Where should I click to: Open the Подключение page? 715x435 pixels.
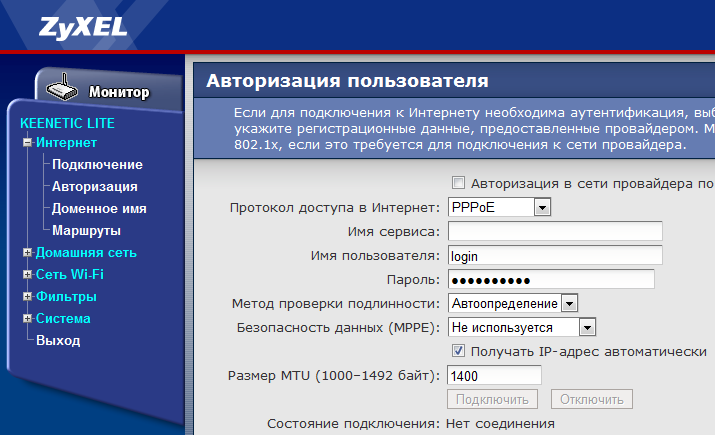click(97, 165)
